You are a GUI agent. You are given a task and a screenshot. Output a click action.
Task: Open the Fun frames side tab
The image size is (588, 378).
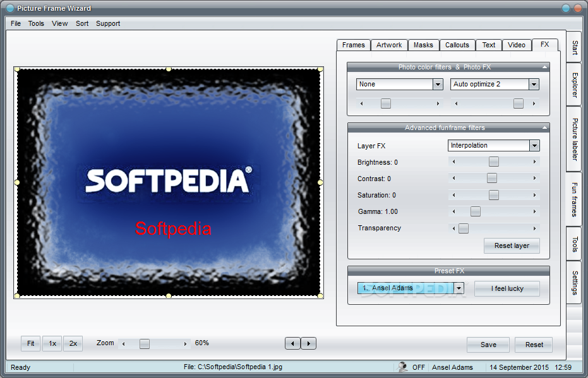point(574,199)
